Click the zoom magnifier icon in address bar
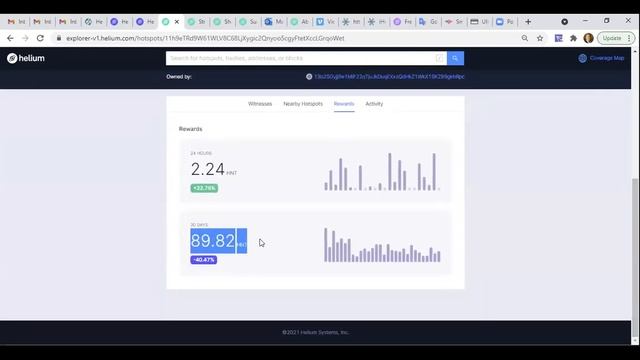The image size is (640, 360). tap(524, 38)
